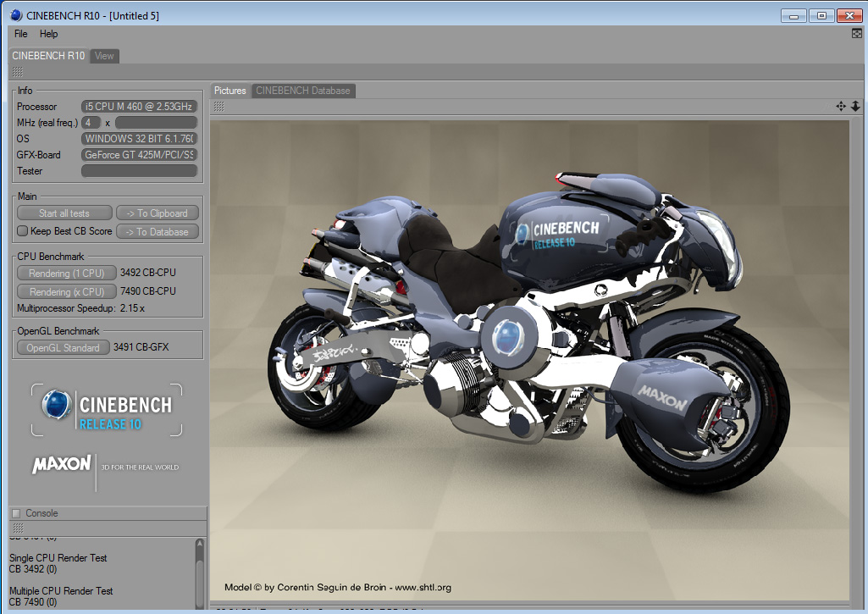Image resolution: width=868 pixels, height=614 pixels.
Task: Click the Multiple CPU Render Test console line
Action: point(61,591)
